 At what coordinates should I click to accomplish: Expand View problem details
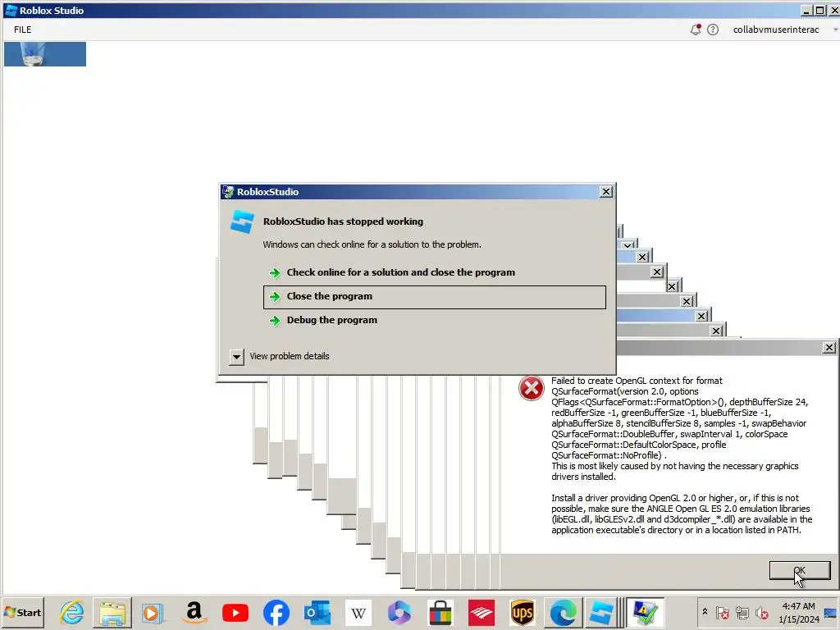pos(280,356)
